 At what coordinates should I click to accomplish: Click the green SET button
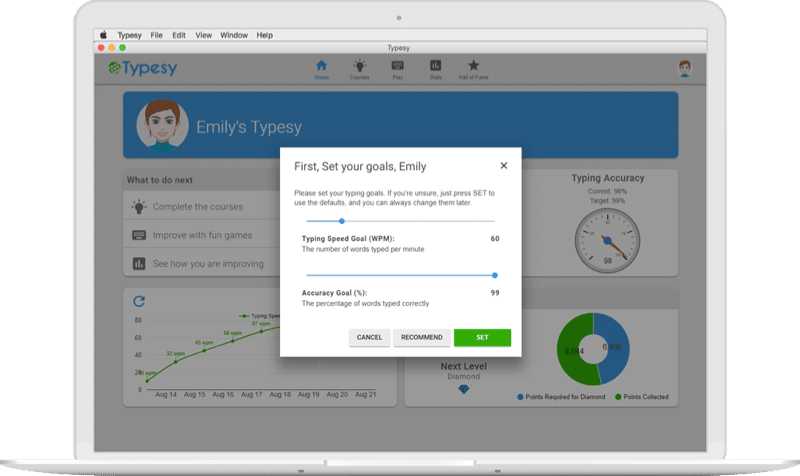482,337
